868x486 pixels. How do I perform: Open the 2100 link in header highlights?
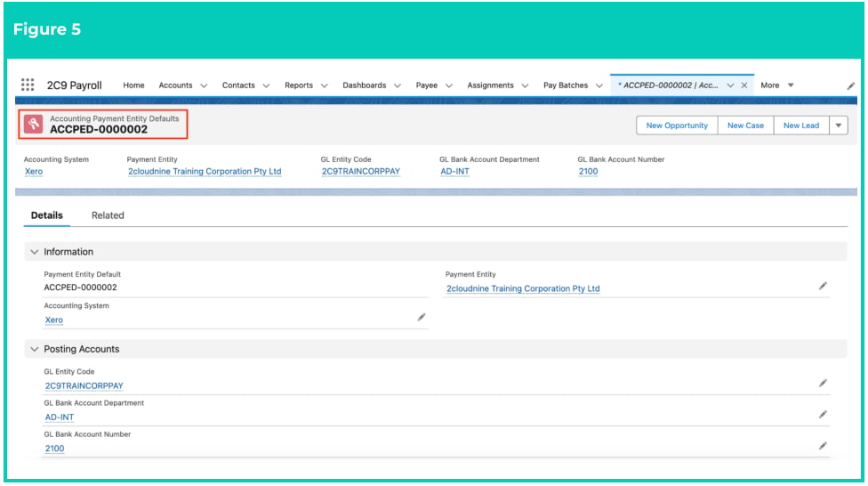point(588,172)
